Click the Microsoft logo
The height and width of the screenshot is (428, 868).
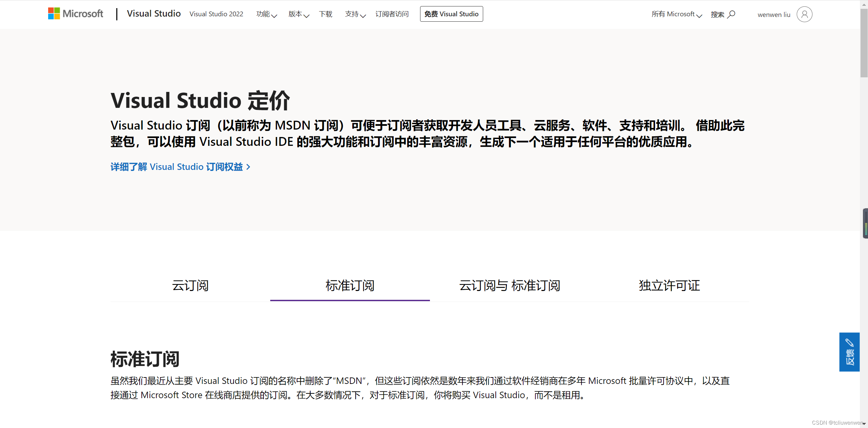(x=75, y=14)
